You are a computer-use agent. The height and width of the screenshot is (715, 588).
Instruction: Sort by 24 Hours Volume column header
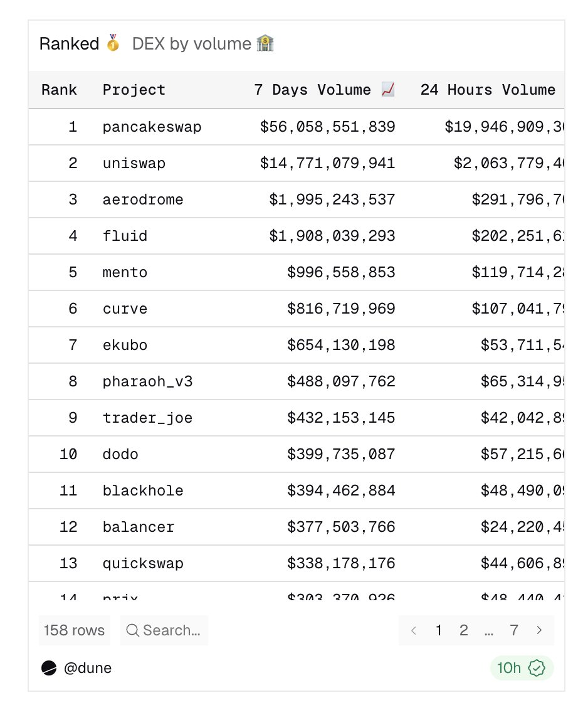coord(488,90)
